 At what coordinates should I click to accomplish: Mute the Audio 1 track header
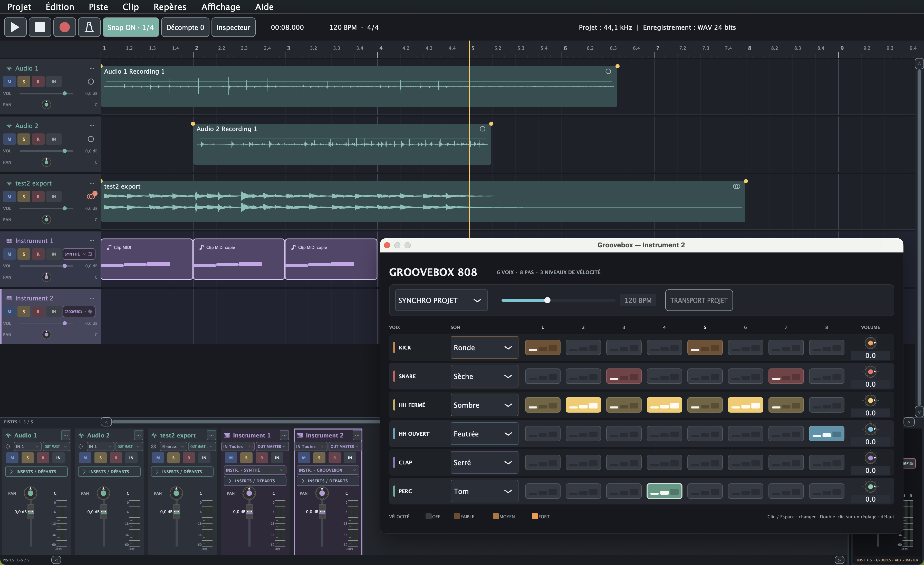tap(9, 81)
